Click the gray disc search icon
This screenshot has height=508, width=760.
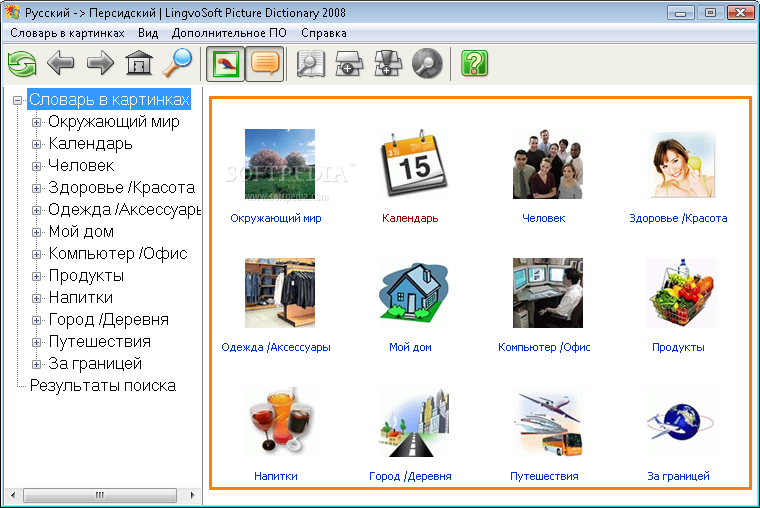click(427, 64)
